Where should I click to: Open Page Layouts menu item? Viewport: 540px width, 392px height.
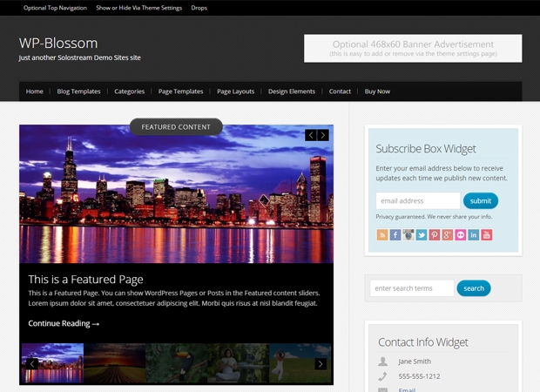click(x=235, y=91)
